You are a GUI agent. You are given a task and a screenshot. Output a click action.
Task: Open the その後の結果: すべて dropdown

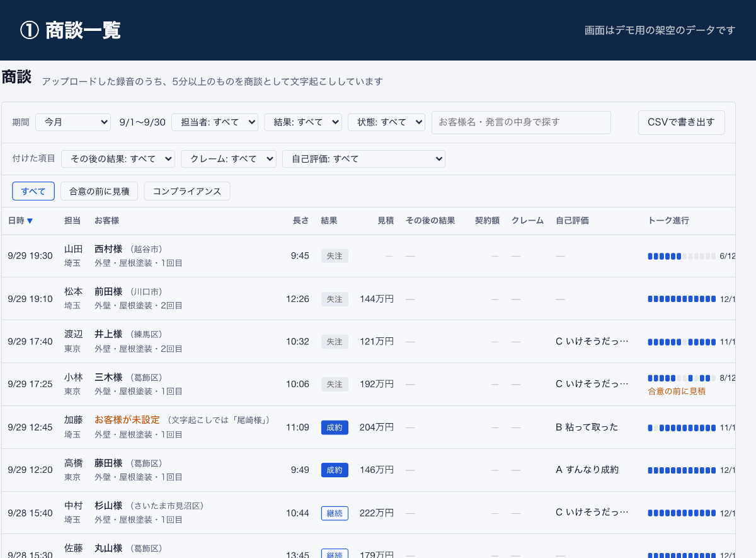118,159
